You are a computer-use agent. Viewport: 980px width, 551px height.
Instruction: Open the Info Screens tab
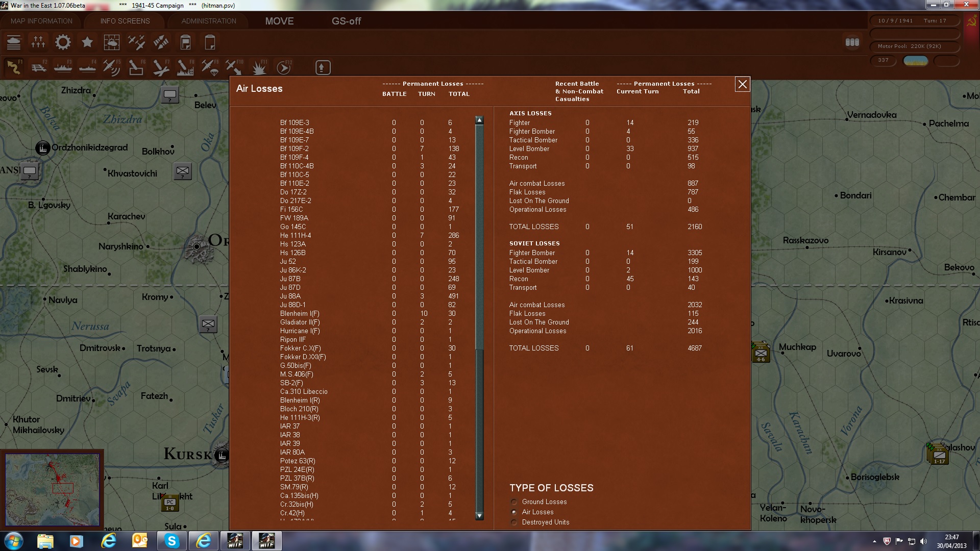coord(125,21)
